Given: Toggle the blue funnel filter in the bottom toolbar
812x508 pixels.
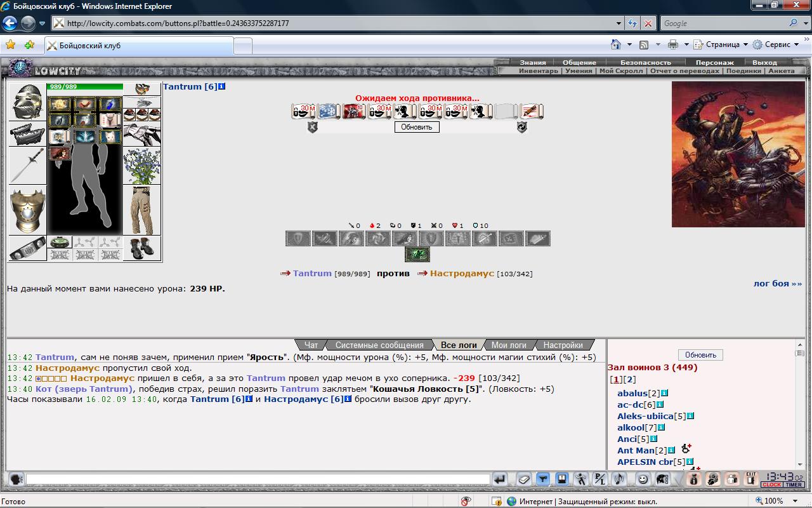Looking at the screenshot, I should click(x=542, y=479).
